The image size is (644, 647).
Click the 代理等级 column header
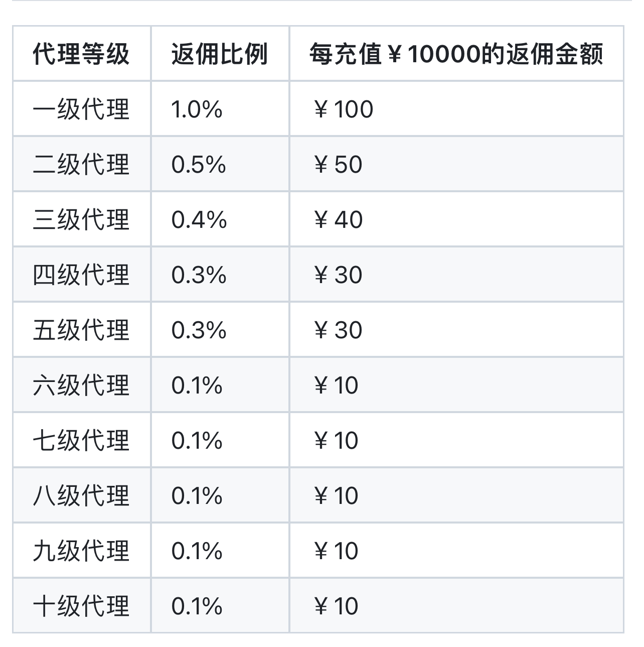pos(81,54)
